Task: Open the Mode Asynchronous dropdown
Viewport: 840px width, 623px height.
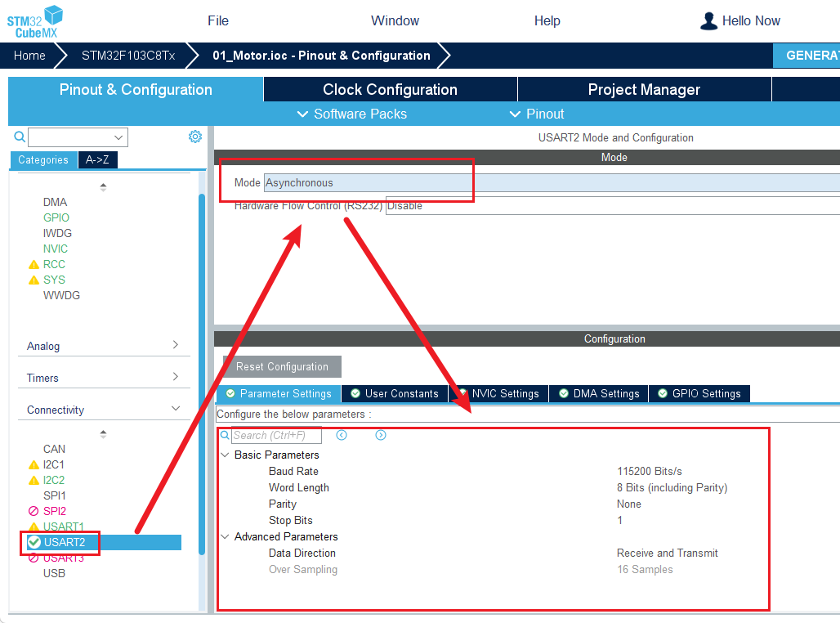Action: pyautogui.click(x=552, y=182)
